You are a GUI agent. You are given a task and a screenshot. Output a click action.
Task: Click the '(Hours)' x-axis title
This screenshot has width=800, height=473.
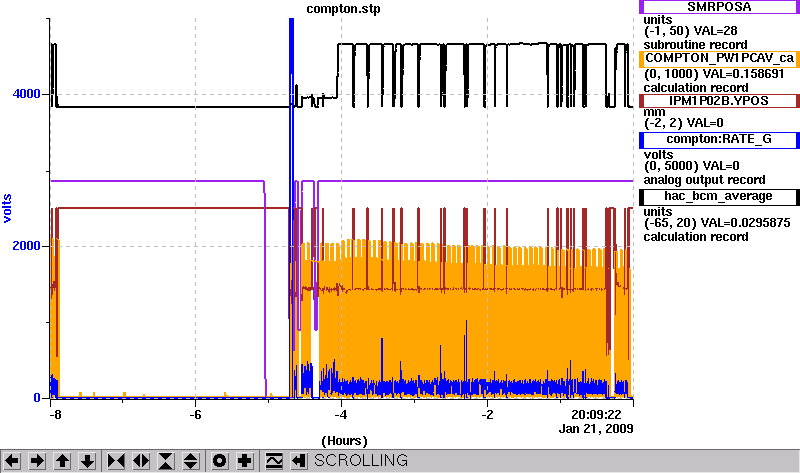click(x=344, y=440)
